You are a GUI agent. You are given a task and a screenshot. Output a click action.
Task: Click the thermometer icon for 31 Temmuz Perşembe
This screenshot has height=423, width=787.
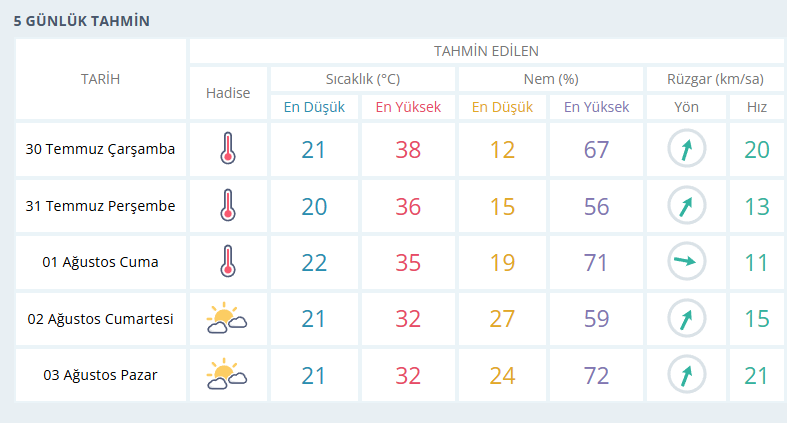click(228, 205)
